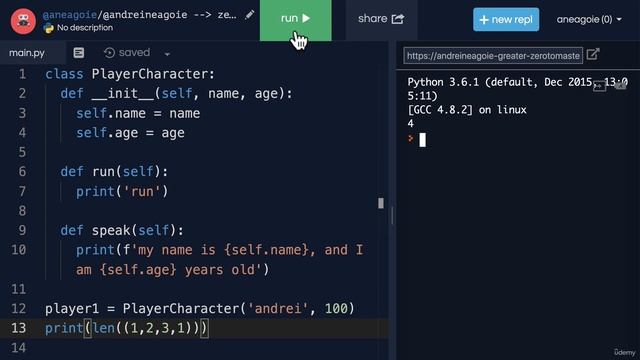
Task: Click '[GCC 4.8.2] on linux' console text
Action: [x=467, y=110]
